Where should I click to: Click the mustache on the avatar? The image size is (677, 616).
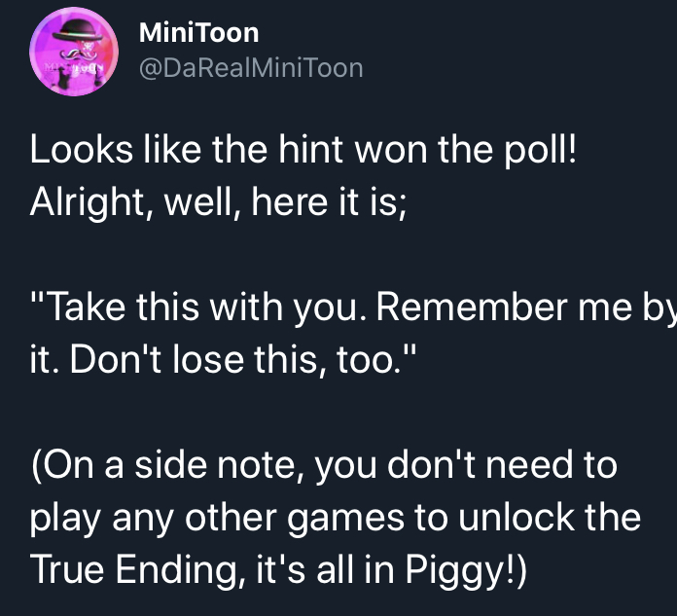pyautogui.click(x=78, y=54)
